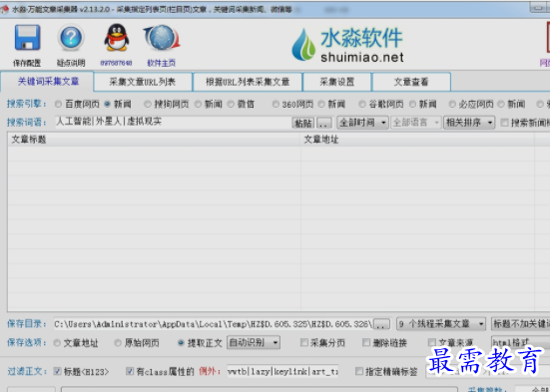The width and height of the screenshot is (550, 392).
Task: Toggle the 搜索新闻标题 checkbox
Action: [x=504, y=123]
